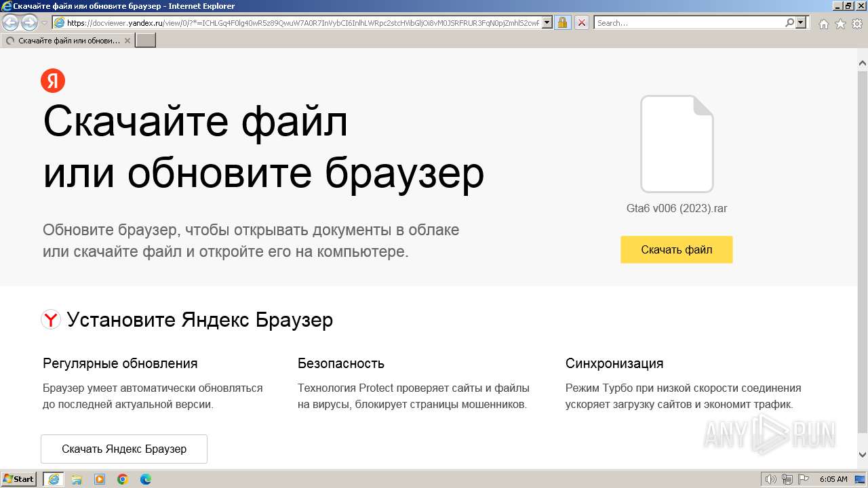The width and height of the screenshot is (868, 488).
Task: Click the Internet Explorer taskbar icon
Action: pos(54,479)
